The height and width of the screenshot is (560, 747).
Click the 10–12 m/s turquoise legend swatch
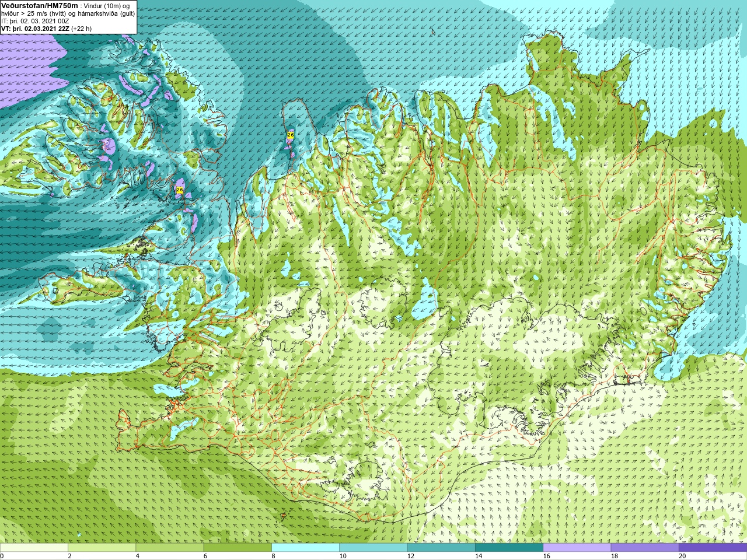tap(373, 548)
